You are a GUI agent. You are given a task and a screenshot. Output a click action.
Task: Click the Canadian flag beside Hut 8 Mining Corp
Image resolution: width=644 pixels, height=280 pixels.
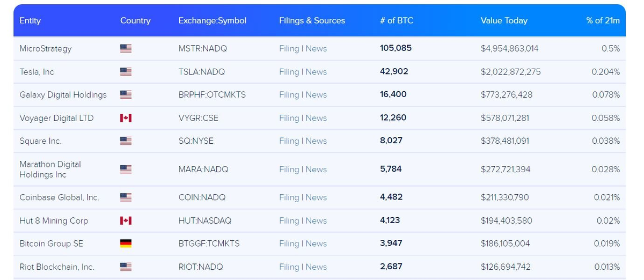pyautogui.click(x=126, y=220)
